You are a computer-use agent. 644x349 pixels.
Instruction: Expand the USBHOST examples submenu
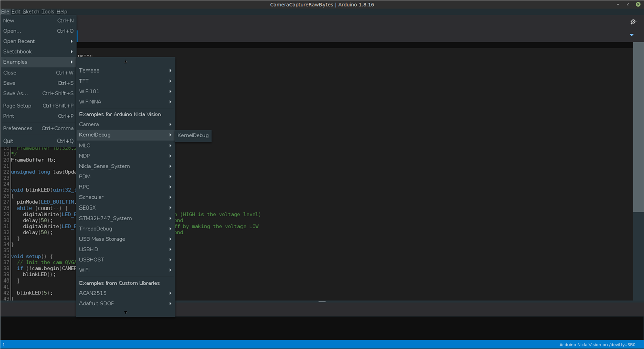click(x=125, y=260)
